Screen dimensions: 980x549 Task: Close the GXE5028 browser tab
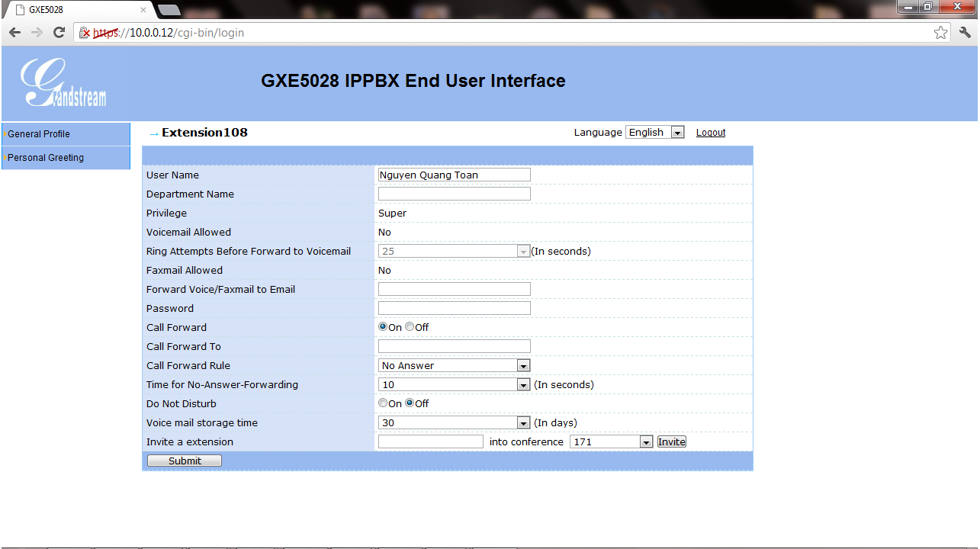click(x=143, y=10)
